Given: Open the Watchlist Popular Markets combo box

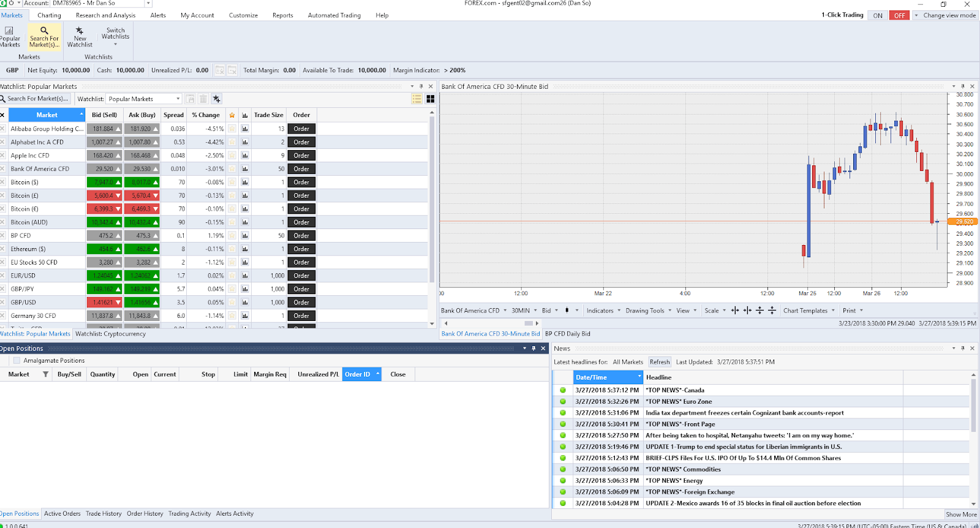Looking at the screenshot, I should click(x=144, y=99).
